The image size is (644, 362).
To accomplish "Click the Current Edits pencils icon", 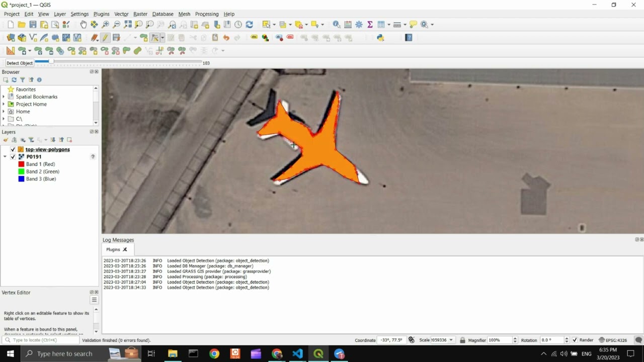I will (94, 38).
